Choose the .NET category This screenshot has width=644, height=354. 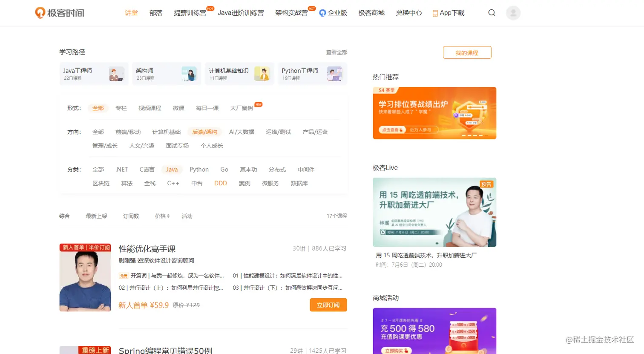point(121,170)
